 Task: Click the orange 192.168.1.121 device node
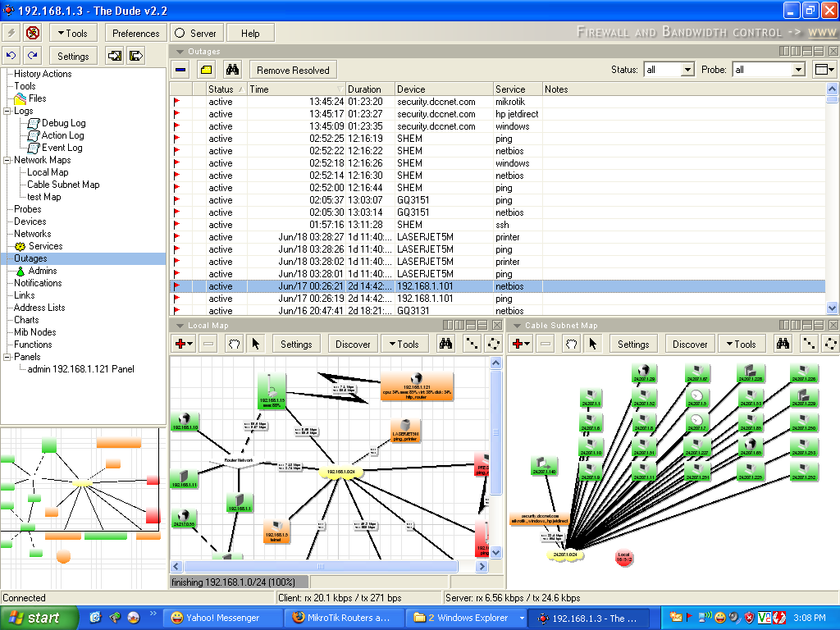tap(417, 387)
